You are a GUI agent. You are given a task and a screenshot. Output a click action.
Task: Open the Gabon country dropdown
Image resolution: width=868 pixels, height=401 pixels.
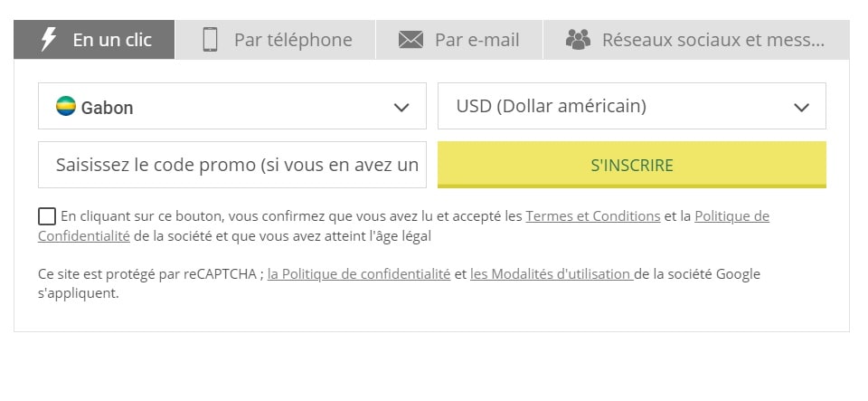click(x=232, y=106)
